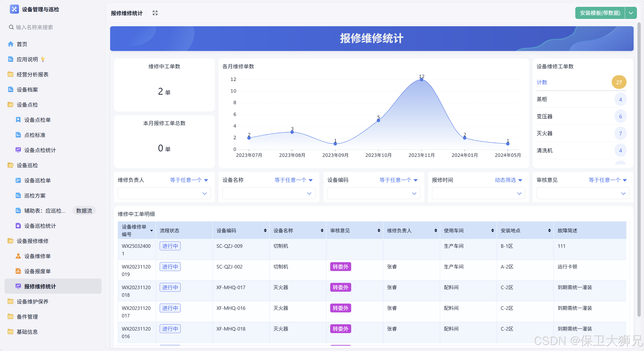Open the 审核意见 value dropdown
644x351 pixels.
[583, 194]
